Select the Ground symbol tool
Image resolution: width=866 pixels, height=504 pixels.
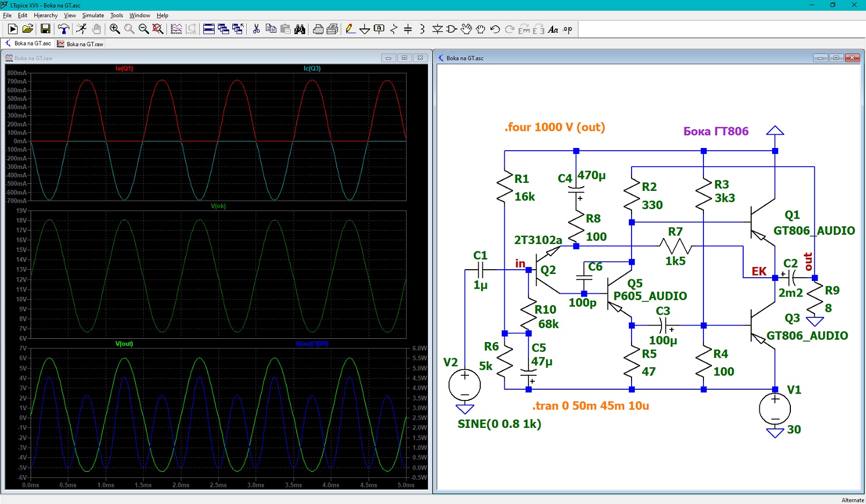[x=364, y=29]
